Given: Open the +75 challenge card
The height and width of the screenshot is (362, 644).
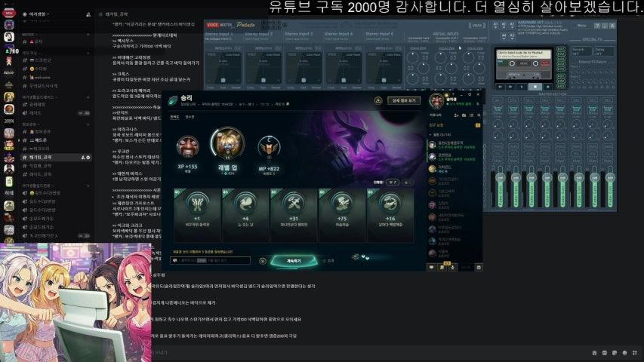Looking at the screenshot, I should (x=342, y=215).
